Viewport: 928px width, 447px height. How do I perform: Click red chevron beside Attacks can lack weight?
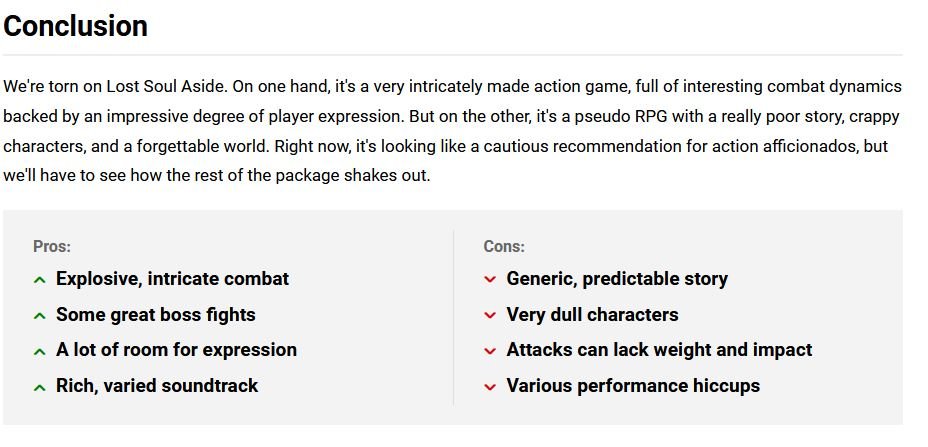pos(489,351)
